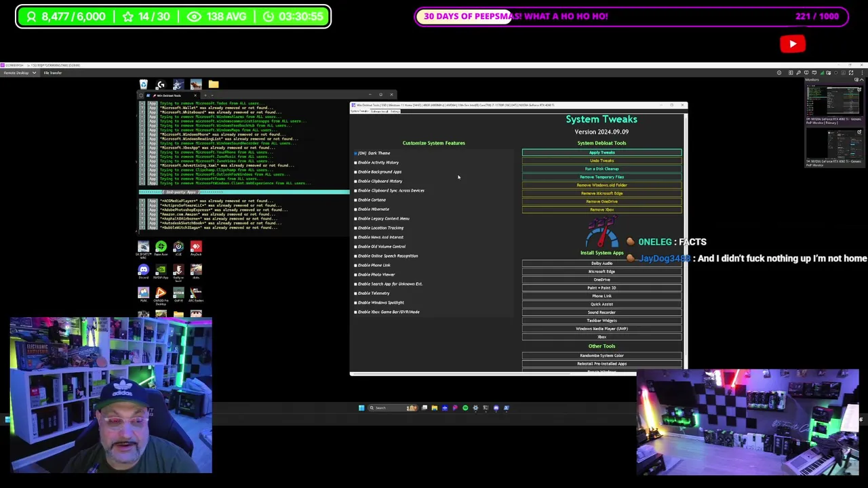Enable Location Tracking checkbox
This screenshot has height=488, width=868.
pyautogui.click(x=355, y=228)
